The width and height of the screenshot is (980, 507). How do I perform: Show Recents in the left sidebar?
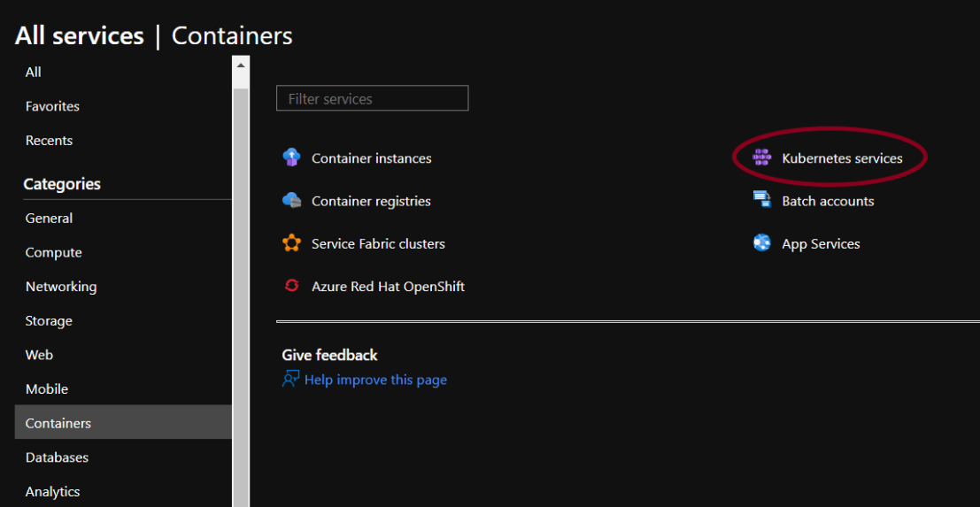tap(49, 141)
